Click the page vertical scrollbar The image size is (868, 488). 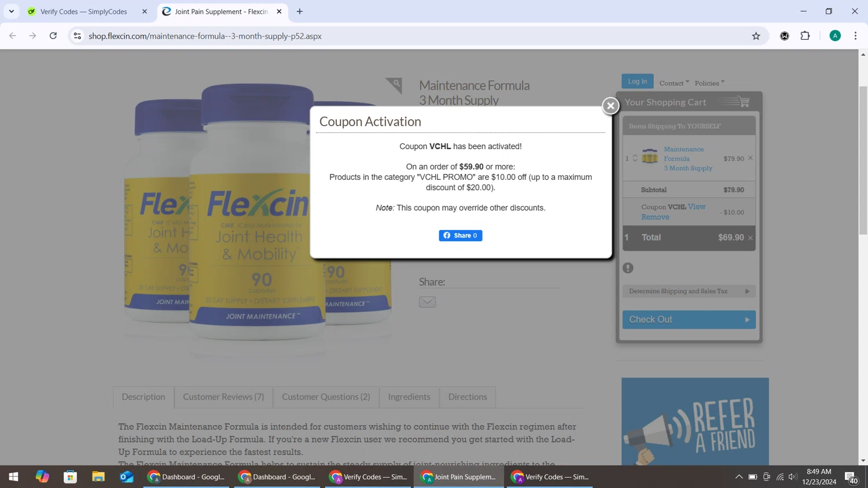pyautogui.click(x=863, y=160)
